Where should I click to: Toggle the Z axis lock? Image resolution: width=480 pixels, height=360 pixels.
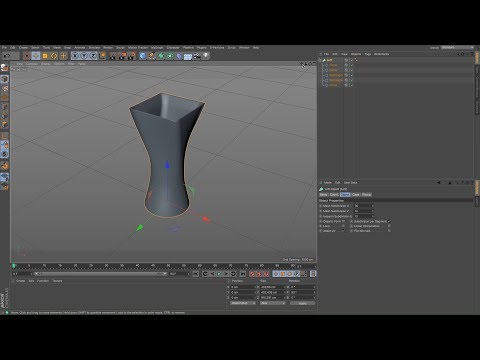coord(93,56)
